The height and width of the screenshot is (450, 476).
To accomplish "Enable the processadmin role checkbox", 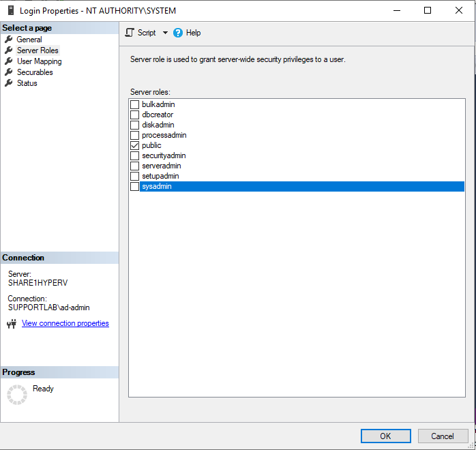I will (x=134, y=135).
